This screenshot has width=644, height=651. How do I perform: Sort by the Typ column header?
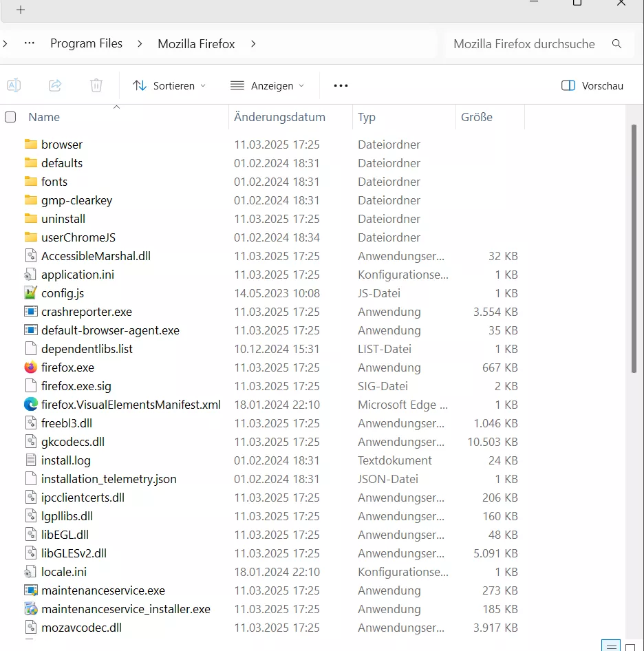(367, 117)
